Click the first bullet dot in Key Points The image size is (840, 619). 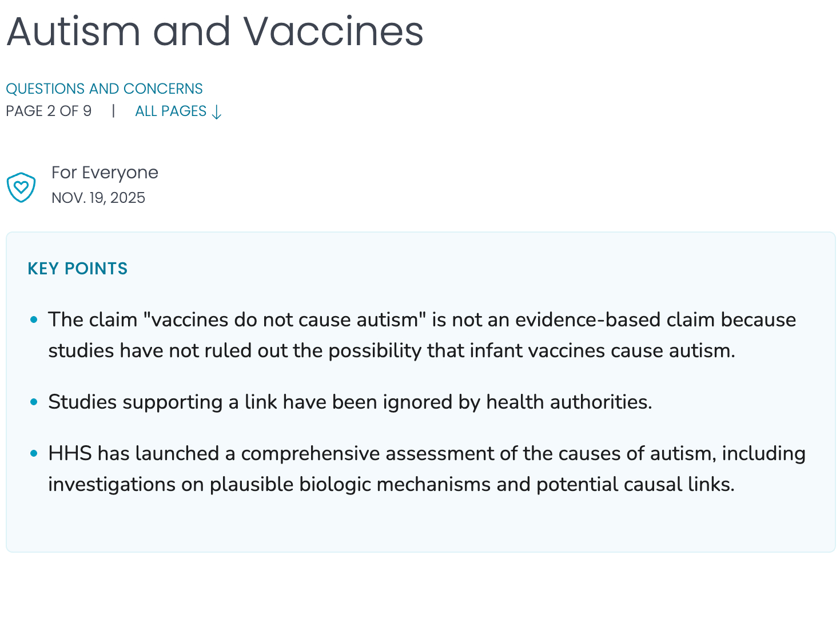pyautogui.click(x=34, y=320)
